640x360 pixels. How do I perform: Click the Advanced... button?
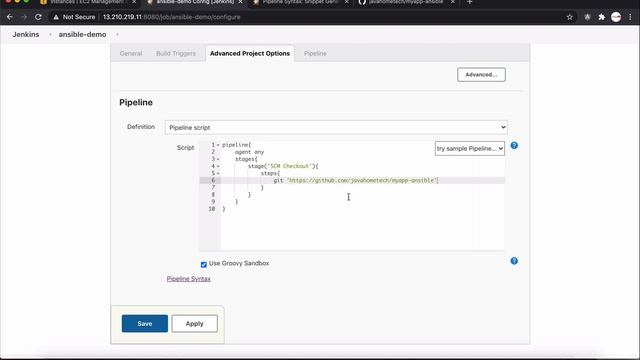coord(481,75)
